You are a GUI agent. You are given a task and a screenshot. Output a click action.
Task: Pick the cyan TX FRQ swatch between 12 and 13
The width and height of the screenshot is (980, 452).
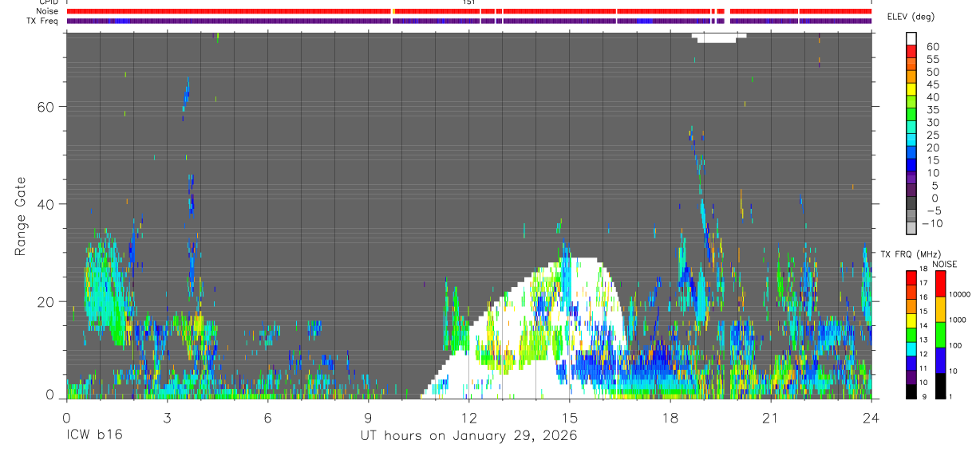[911, 348]
